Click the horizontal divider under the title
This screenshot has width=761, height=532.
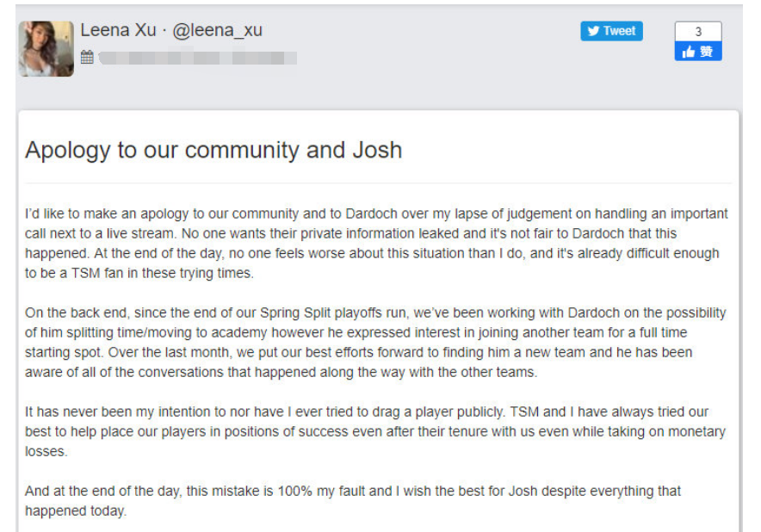[x=378, y=183]
